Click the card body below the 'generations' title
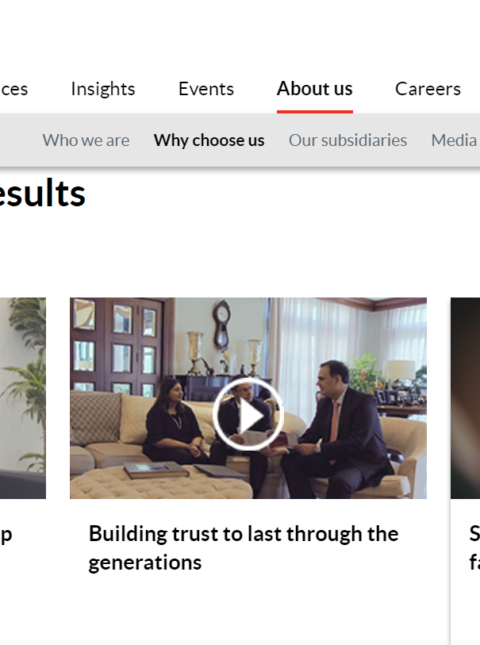This screenshot has width=480, height=645. [x=248, y=611]
